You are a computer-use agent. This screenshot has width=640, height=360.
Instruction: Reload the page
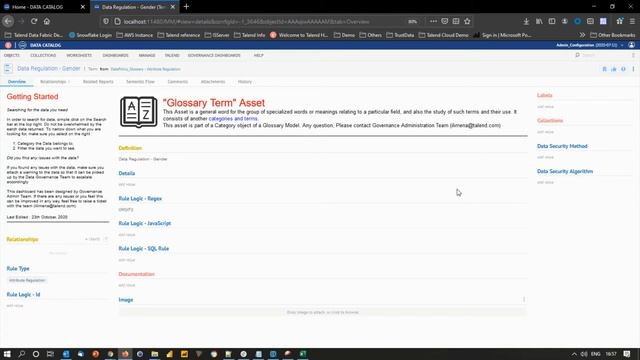pos(34,21)
